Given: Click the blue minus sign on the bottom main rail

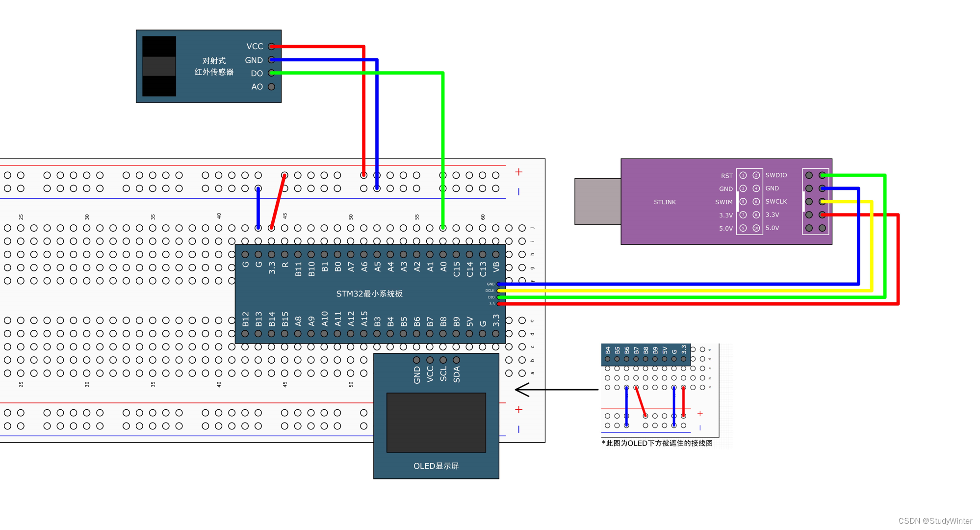Looking at the screenshot, I should pos(518,429).
